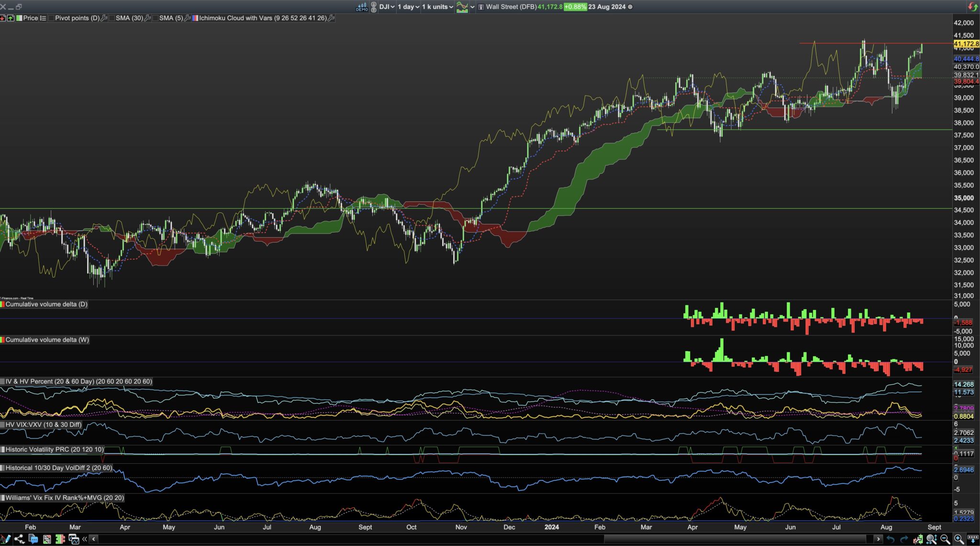Click the Cumulative volume delta (D) label

coord(46,304)
